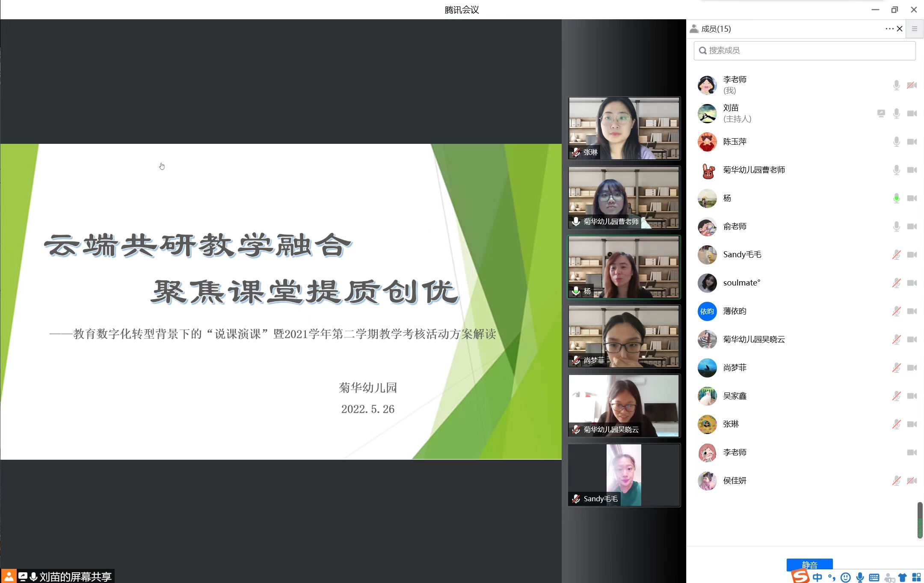Close the members panel
924x583 pixels.
900,29
